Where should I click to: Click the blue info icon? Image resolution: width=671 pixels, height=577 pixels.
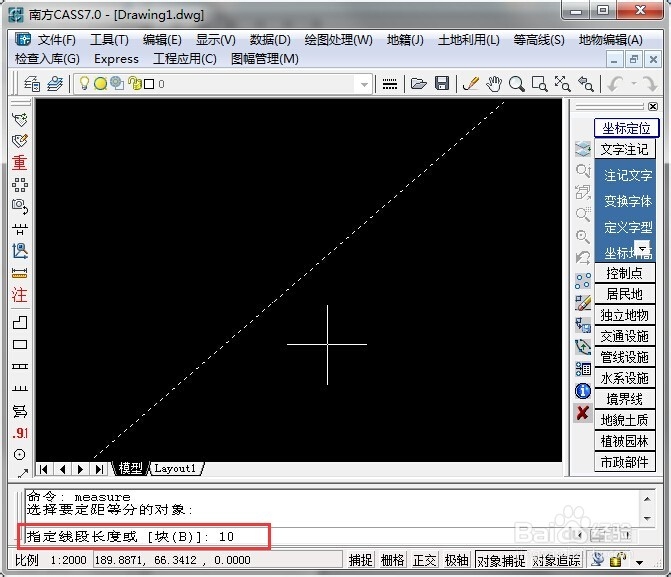pyautogui.click(x=583, y=390)
